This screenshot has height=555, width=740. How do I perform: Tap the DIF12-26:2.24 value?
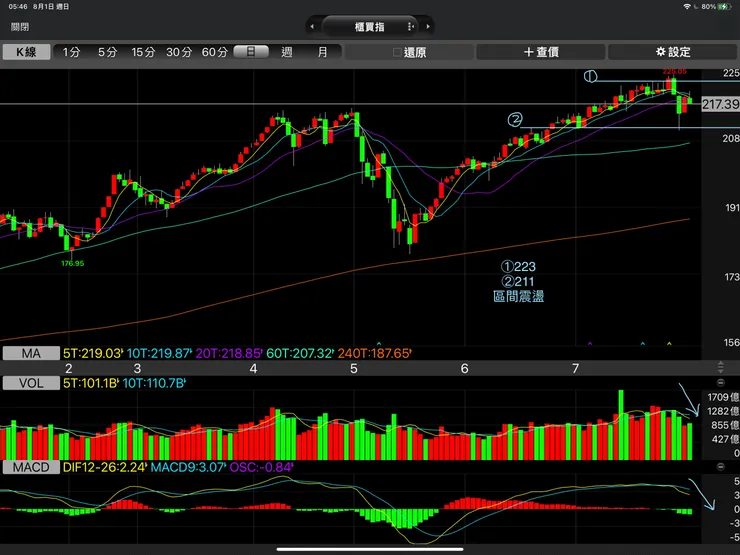click(105, 468)
